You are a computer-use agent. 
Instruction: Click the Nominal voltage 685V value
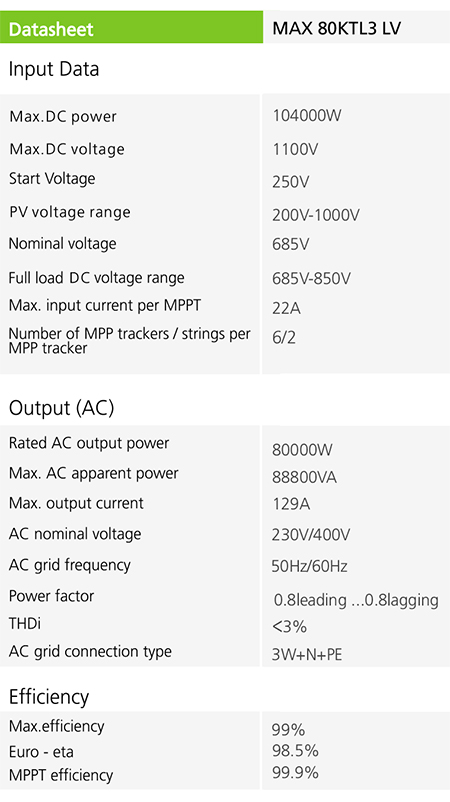(x=290, y=244)
